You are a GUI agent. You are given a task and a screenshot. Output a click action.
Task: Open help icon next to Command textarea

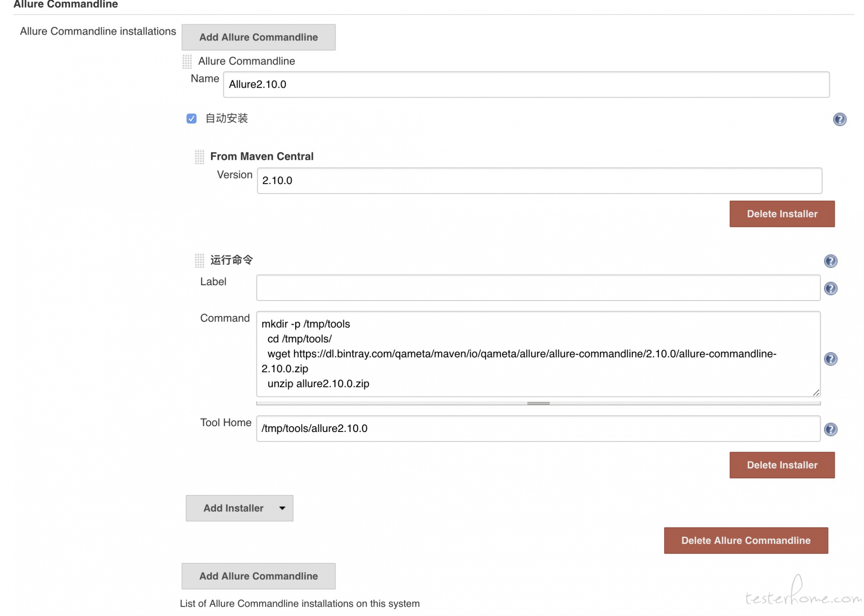[830, 359]
